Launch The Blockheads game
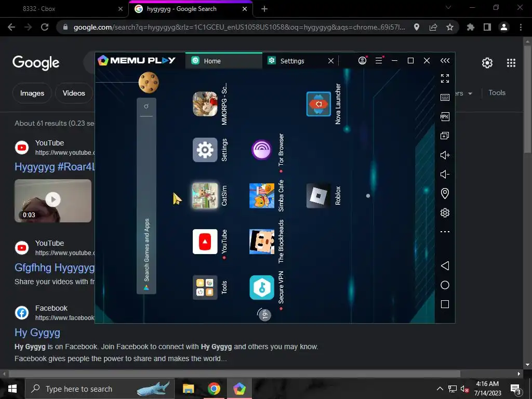The width and height of the screenshot is (532, 399). [262, 242]
